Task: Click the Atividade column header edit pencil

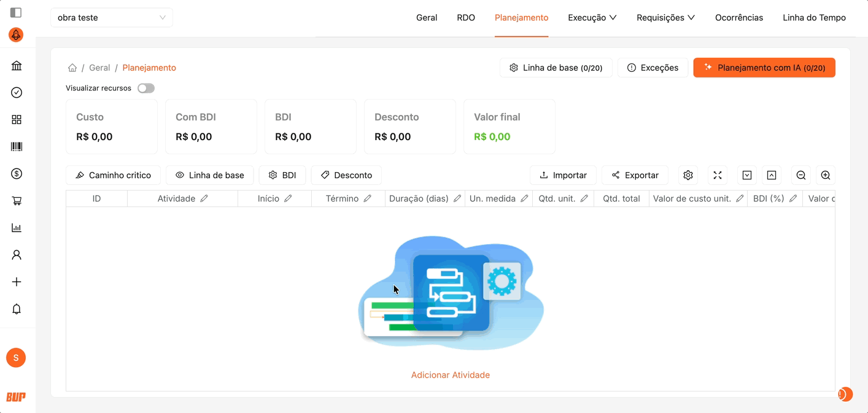Action: click(x=204, y=199)
